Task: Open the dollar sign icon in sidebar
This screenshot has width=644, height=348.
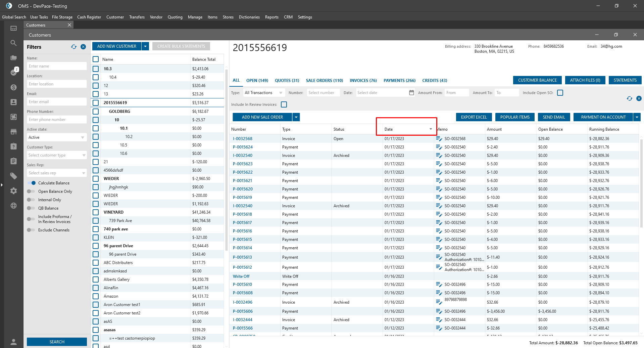Action: 13,87
